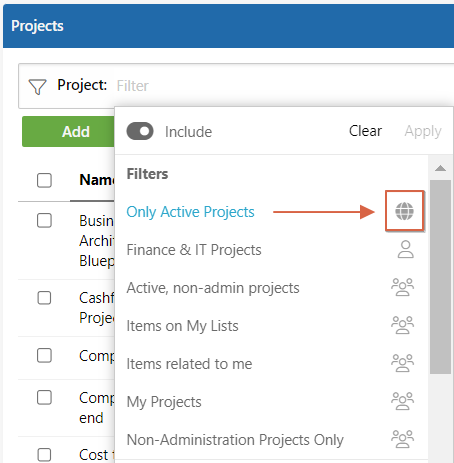The height and width of the screenshot is (463, 454).
Task: Click the scroll-up arrow in the filters list
Action: (x=440, y=168)
